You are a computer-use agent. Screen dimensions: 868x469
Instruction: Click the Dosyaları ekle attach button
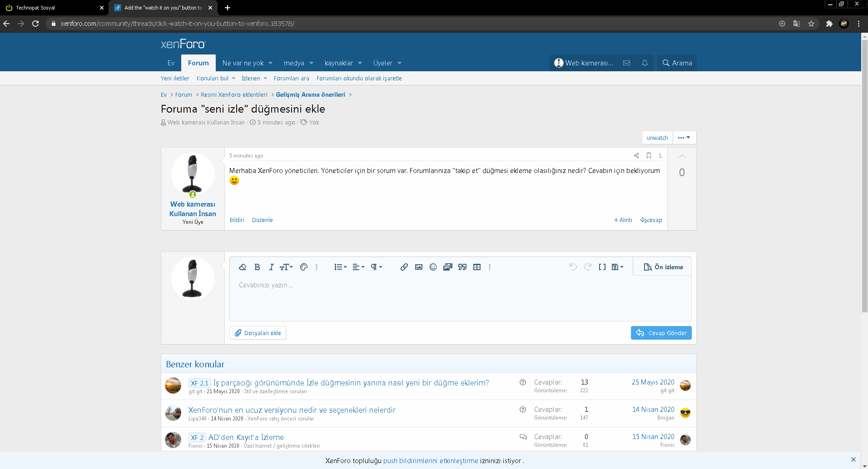(258, 333)
